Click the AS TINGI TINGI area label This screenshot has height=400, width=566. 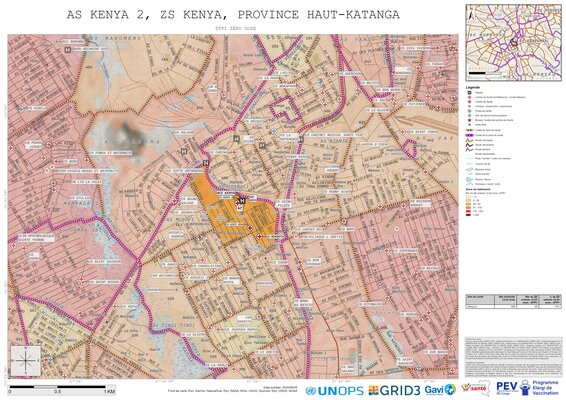pyautogui.click(x=173, y=325)
